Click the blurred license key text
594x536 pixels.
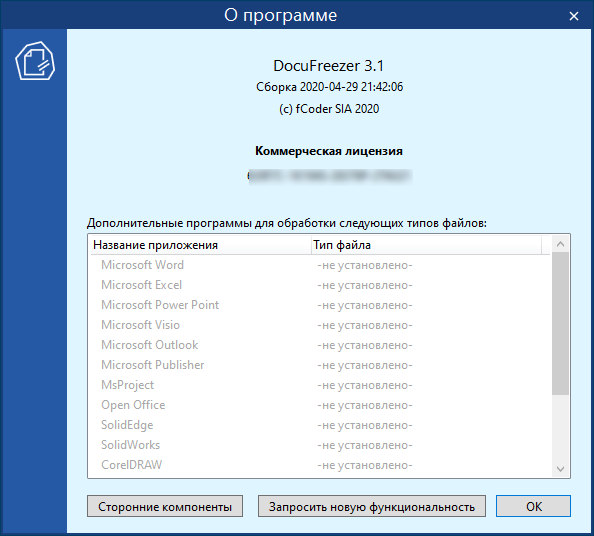329,176
